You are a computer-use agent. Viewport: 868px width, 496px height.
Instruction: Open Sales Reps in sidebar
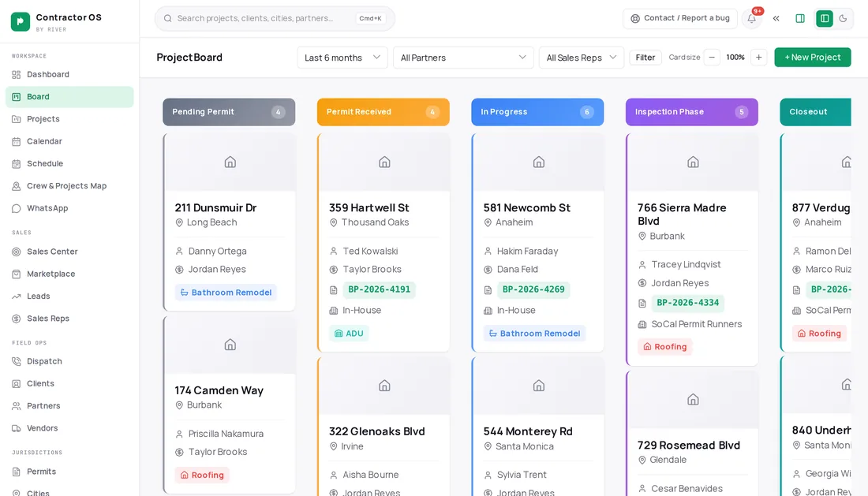coord(69,319)
